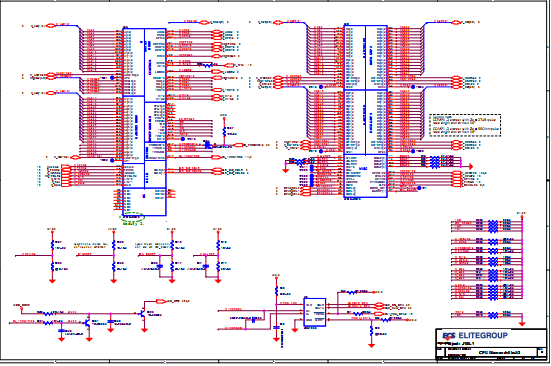The height and width of the screenshot is (366, 551).
Task: Click the pull-up resistor under the center power node
Action: click(276, 290)
